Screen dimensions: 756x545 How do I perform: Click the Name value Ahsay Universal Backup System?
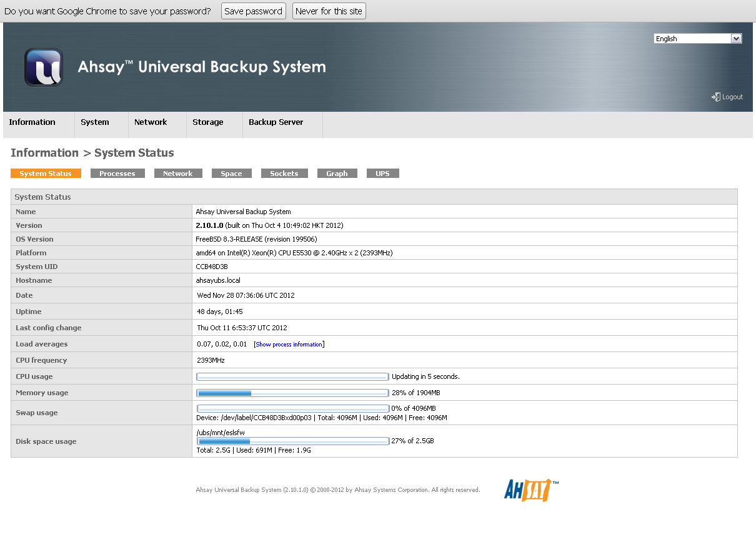[243, 212]
